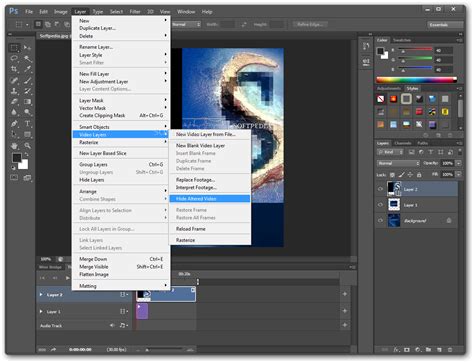Click the foreground color swatch in toolbox
474x363 pixels.
(17, 158)
